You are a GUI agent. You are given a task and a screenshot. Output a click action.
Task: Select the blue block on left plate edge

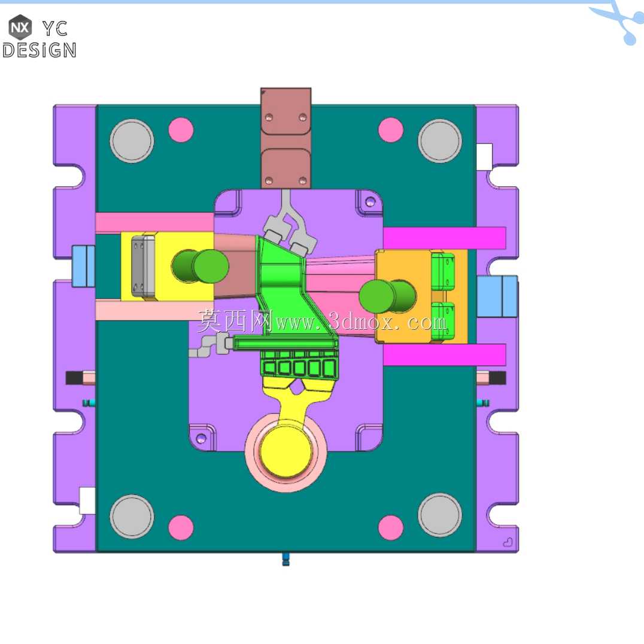coord(83,266)
